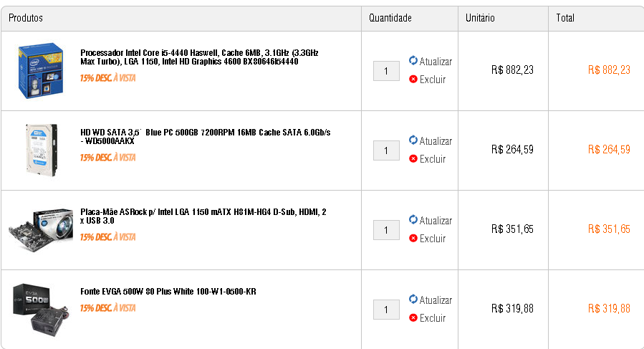
Task: Click the red Excluir icon for Intel processor
Action: (x=413, y=79)
